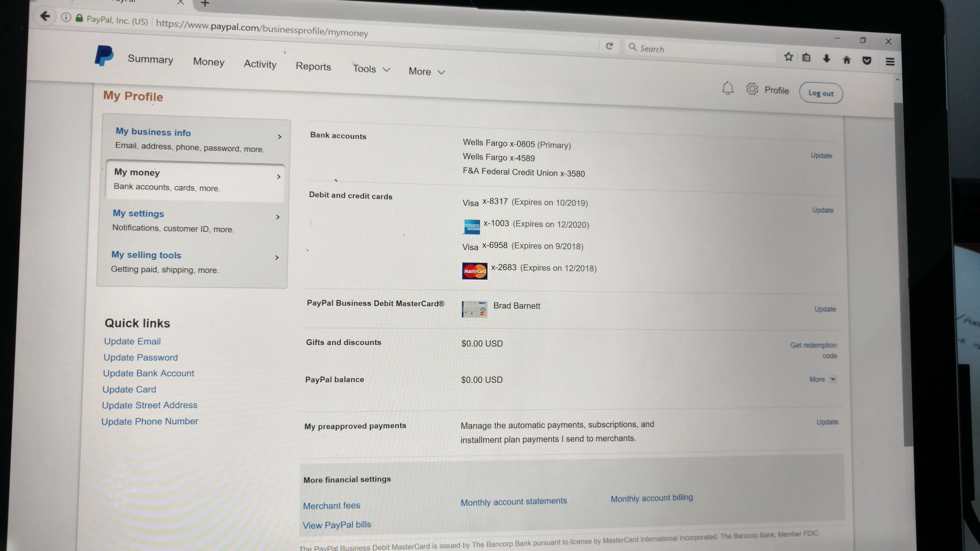This screenshot has height=551, width=980.
Task: Open the browser downloads arrow icon
Action: pos(826,59)
